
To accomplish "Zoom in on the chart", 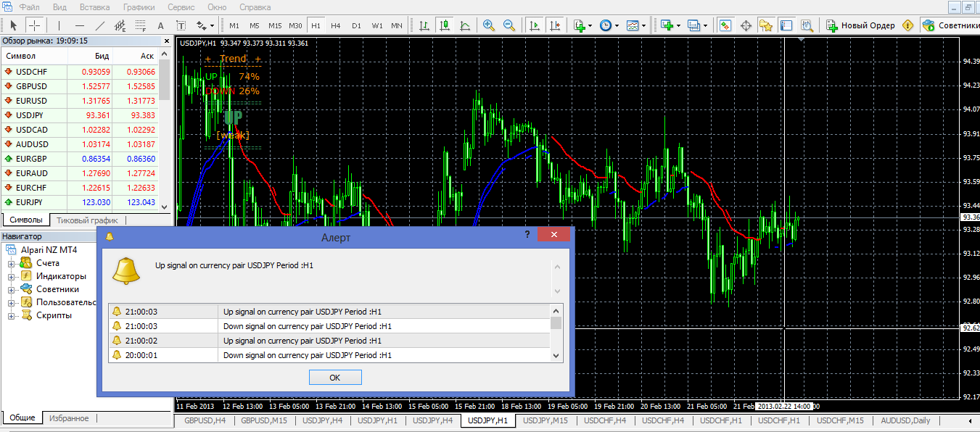I will click(x=490, y=25).
